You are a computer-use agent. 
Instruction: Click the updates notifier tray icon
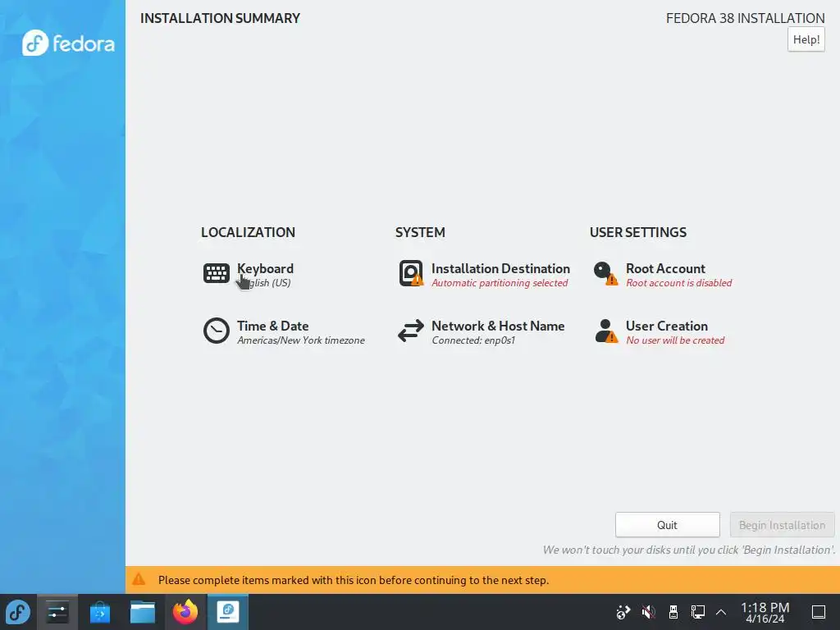coord(623,612)
